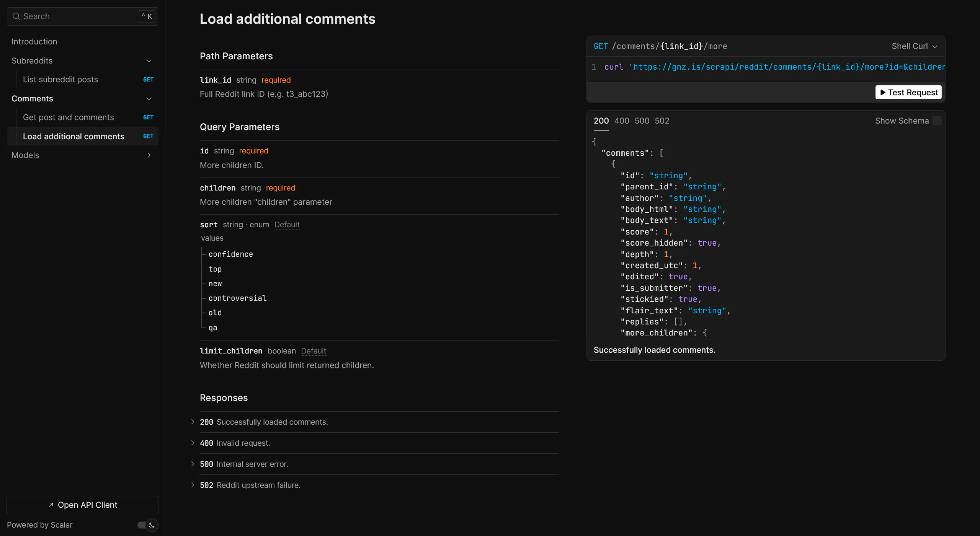Click Default label next to limit_children
Image resolution: width=980 pixels, height=536 pixels.
point(314,351)
